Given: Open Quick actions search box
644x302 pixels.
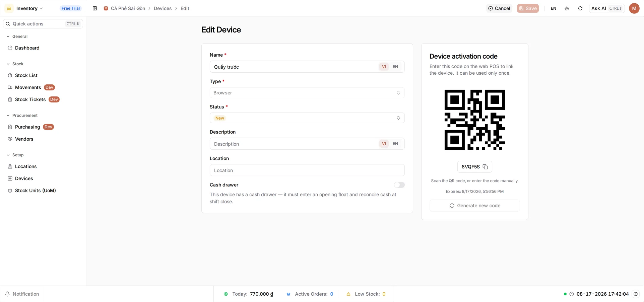Looking at the screenshot, I should (x=43, y=24).
